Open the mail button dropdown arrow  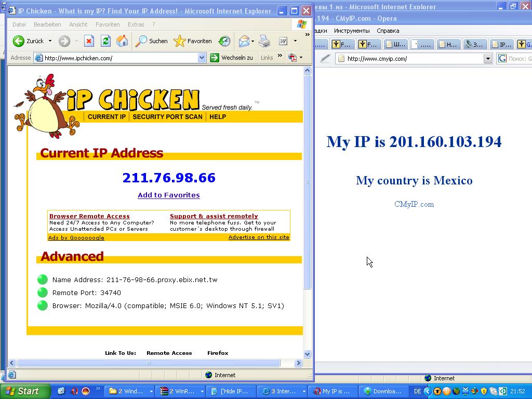click(253, 42)
